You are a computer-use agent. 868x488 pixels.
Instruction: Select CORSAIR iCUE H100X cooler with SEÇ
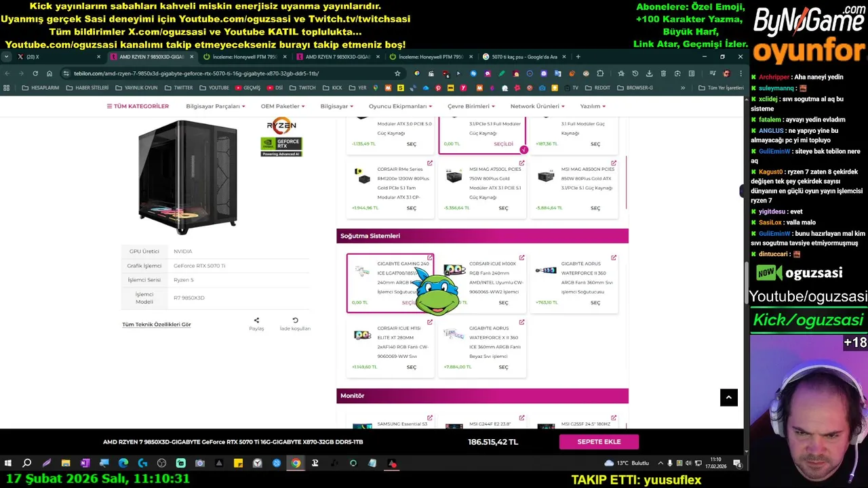[x=503, y=303]
